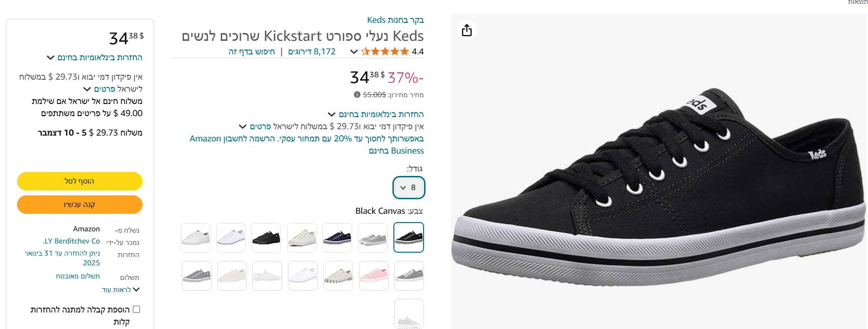Image resolution: width=868 pixels, height=329 pixels.
Task: Visit the Keds store link
Action: click(395, 20)
